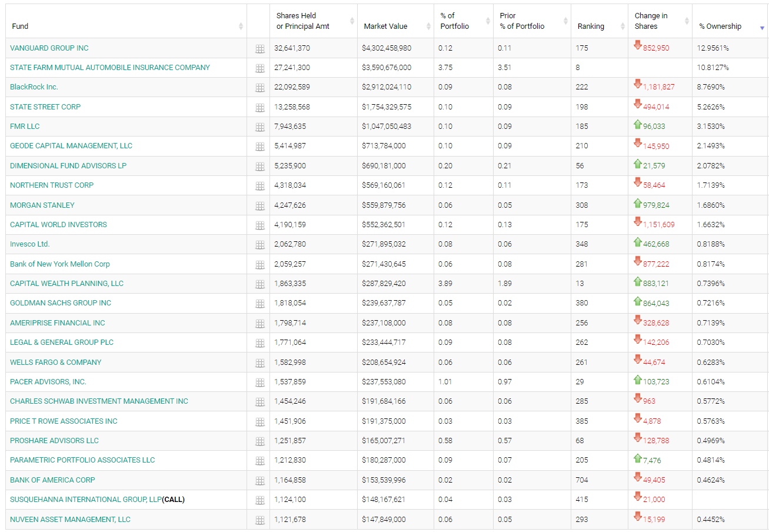
Task: Open grid icon in STATE FARM MUTUAL row
Action: [259, 68]
